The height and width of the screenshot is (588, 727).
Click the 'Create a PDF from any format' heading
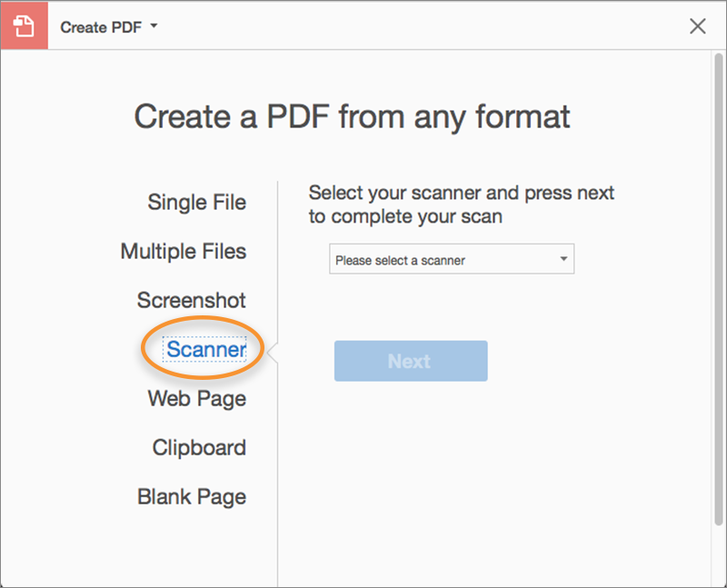[352, 116]
